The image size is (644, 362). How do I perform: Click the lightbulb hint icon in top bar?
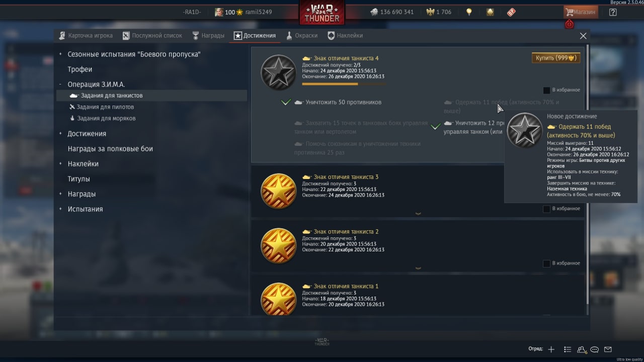click(469, 12)
